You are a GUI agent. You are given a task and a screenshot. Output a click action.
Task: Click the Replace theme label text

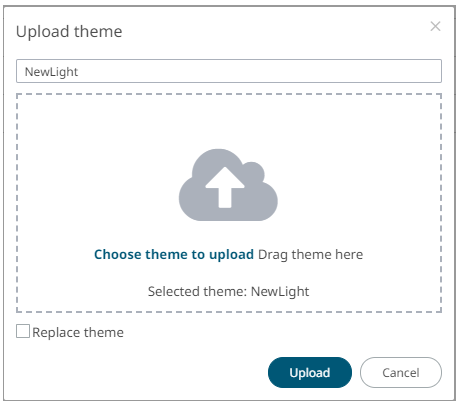[x=78, y=332]
